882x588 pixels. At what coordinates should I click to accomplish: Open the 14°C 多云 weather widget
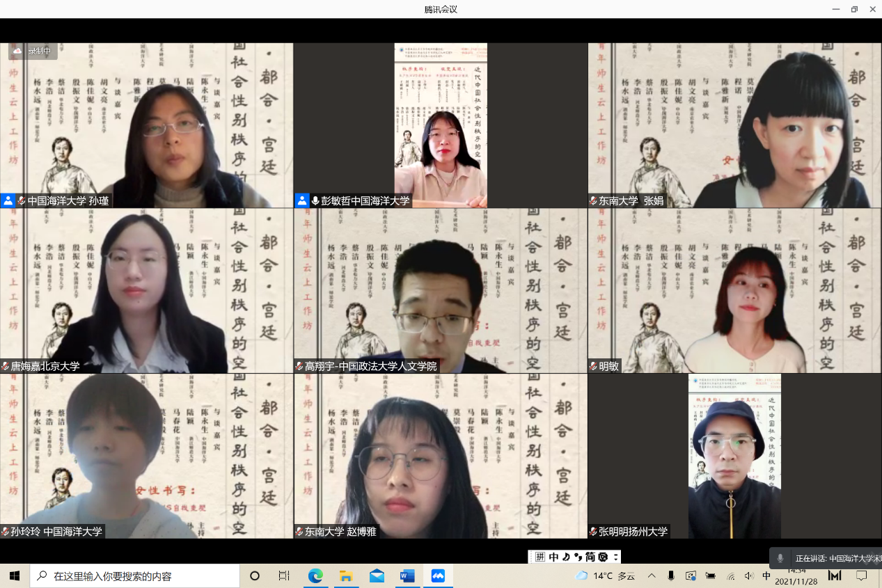point(604,575)
